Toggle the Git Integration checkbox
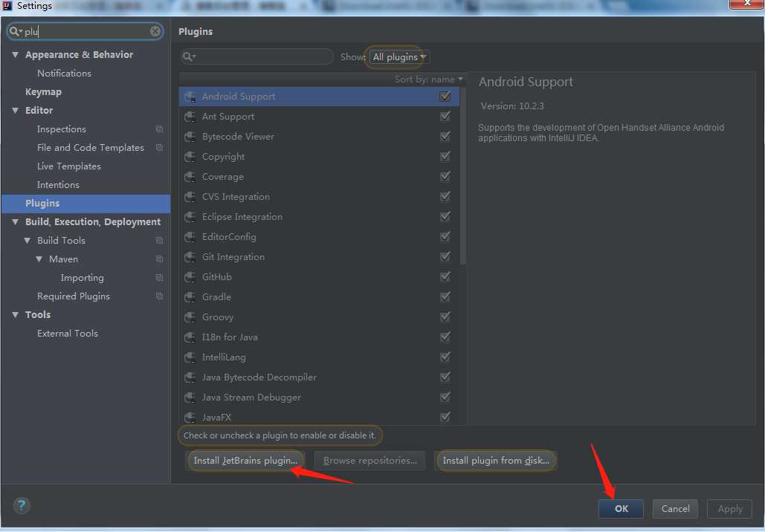 tap(445, 256)
